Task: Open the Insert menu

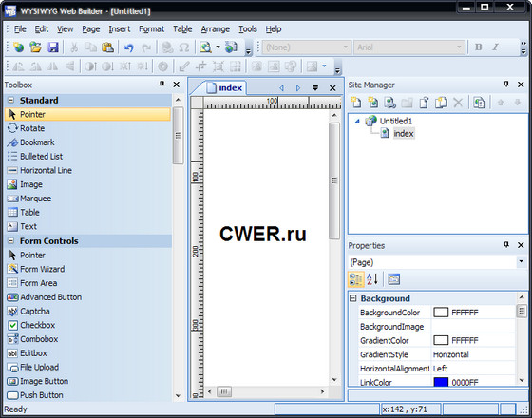Action: click(x=120, y=29)
